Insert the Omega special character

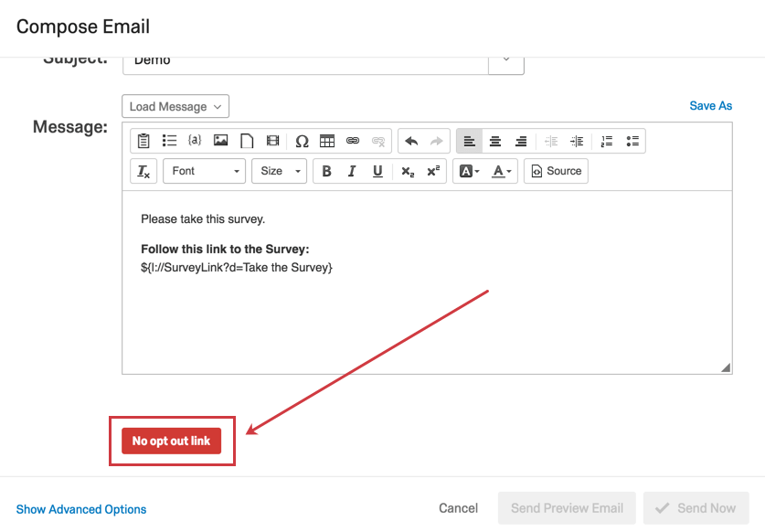pos(302,141)
